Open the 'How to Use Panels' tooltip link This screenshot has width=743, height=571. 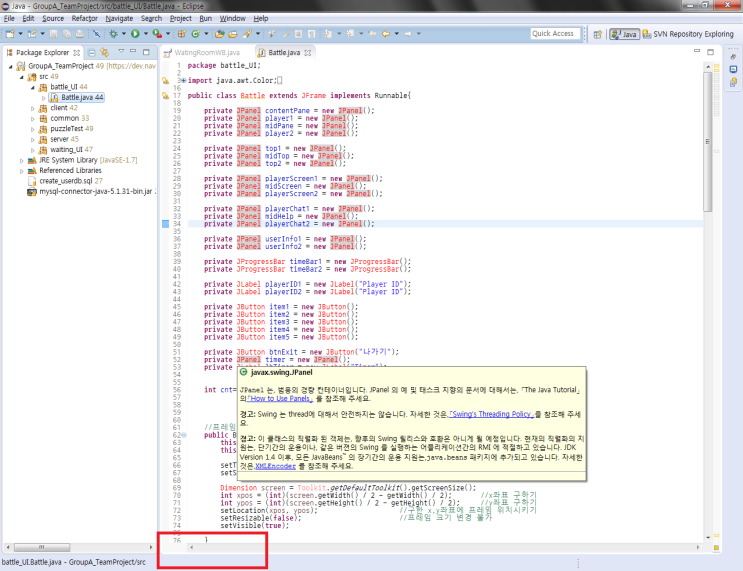[280, 399]
